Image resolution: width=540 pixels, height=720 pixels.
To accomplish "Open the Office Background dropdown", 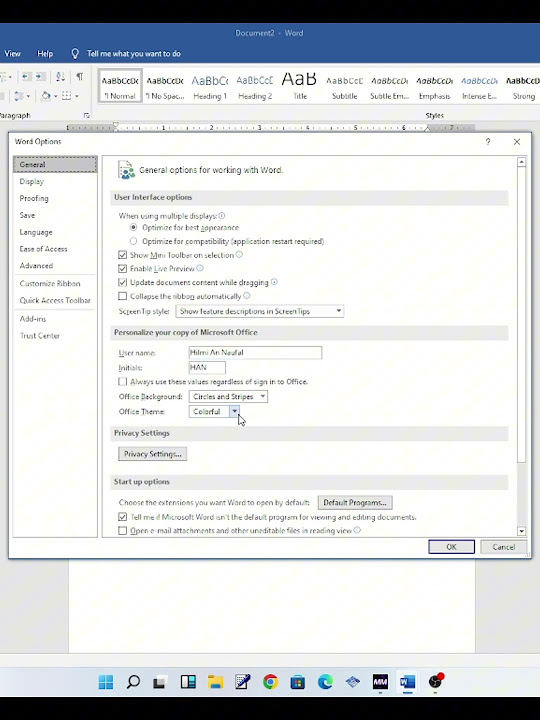I will [x=228, y=397].
